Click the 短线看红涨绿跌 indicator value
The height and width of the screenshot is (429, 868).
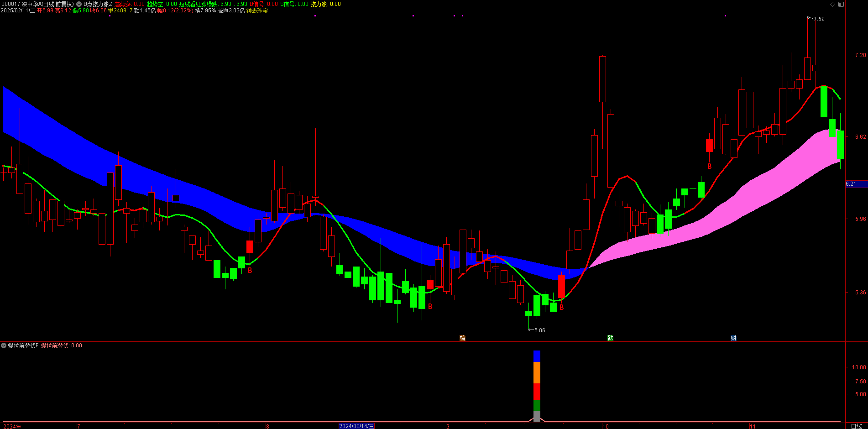[x=213, y=4]
